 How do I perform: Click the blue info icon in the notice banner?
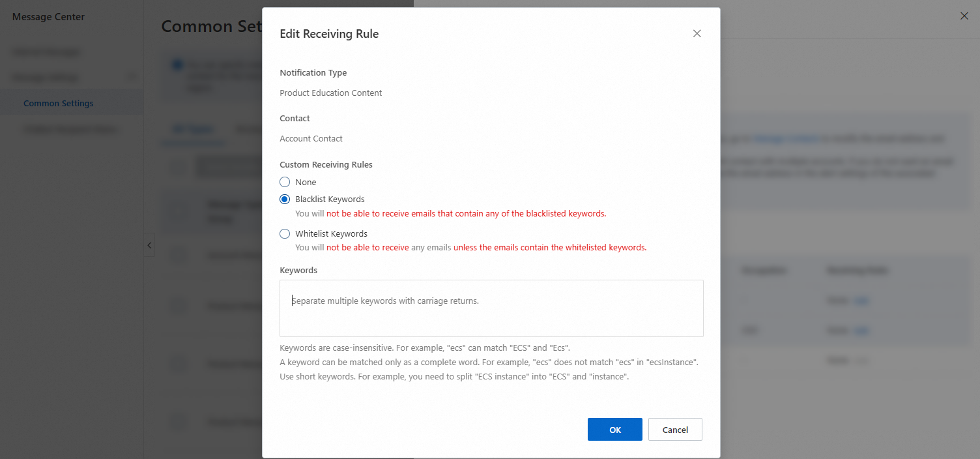pos(177,65)
